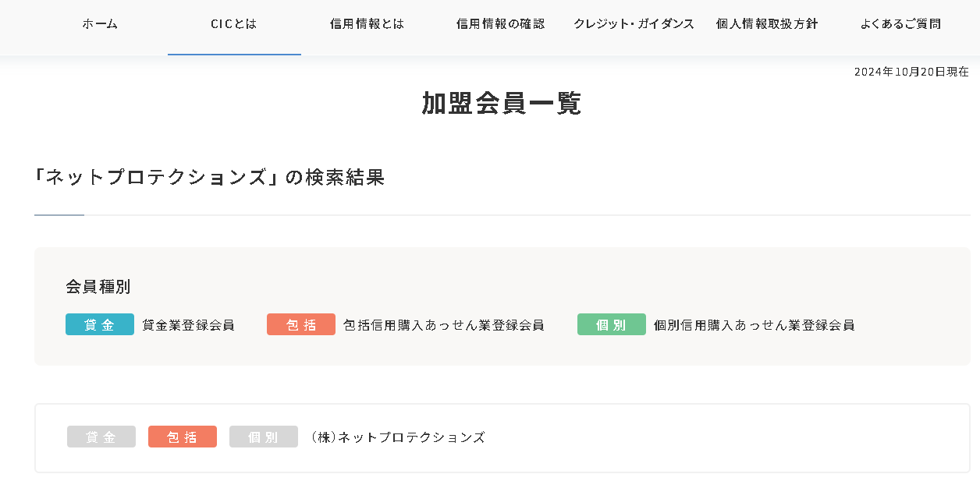Click the 加盟会員一覧 page heading
The height and width of the screenshot is (481, 980).
502,104
